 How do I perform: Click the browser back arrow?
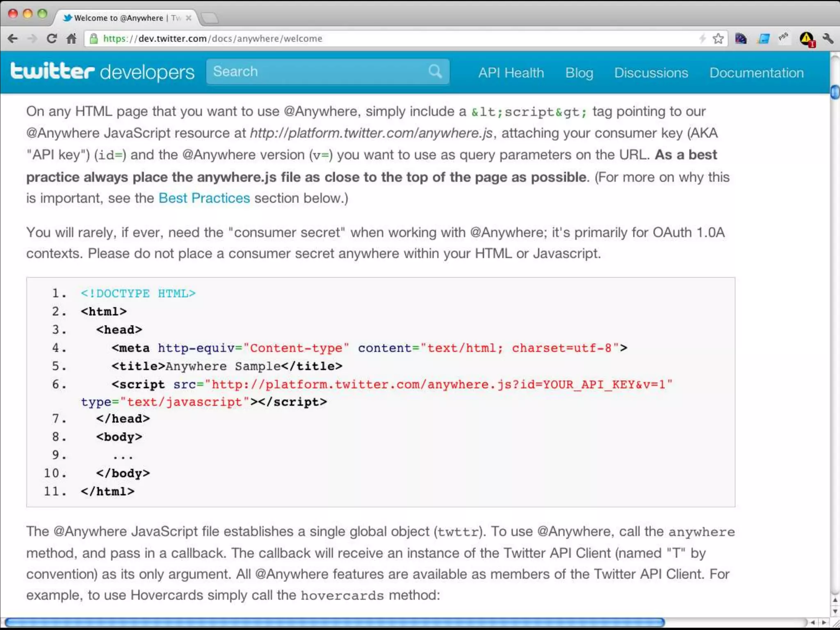coord(13,39)
